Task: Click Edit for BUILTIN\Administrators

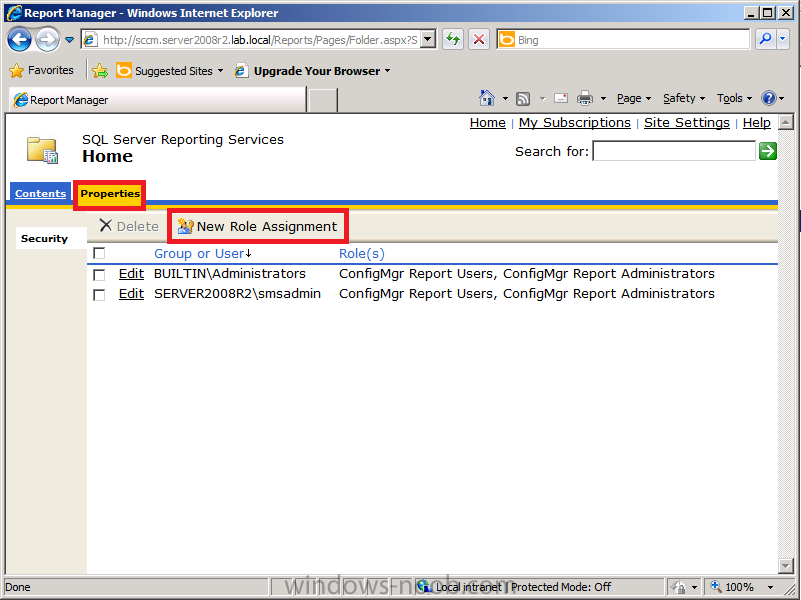Action: pos(131,274)
